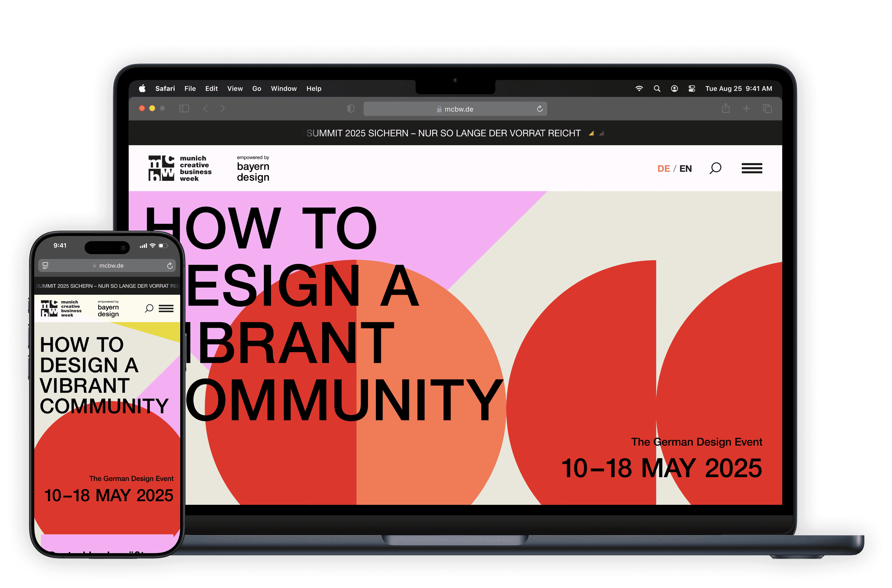Switch the site language to EN

pos(685,168)
